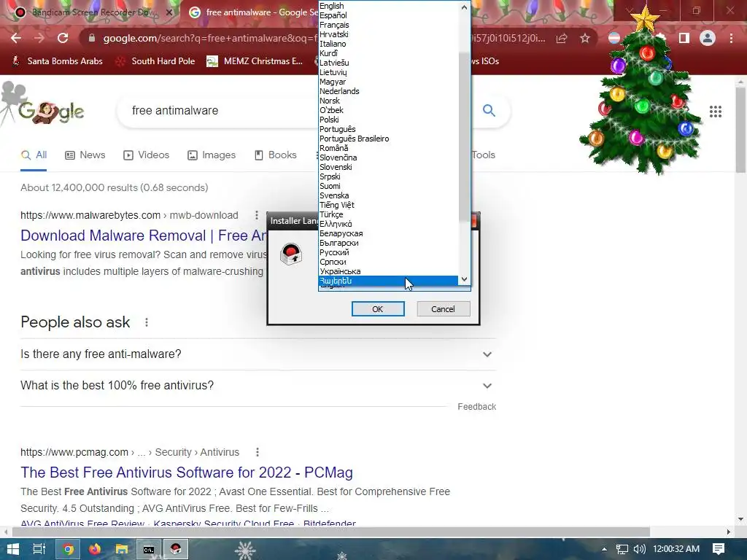
Task: Open The Best Free Antivirus Software PCMag link
Action: 187,472
